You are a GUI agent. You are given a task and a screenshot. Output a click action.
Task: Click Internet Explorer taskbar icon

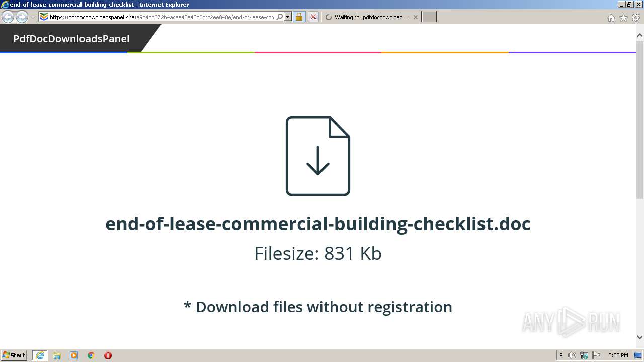click(x=40, y=355)
